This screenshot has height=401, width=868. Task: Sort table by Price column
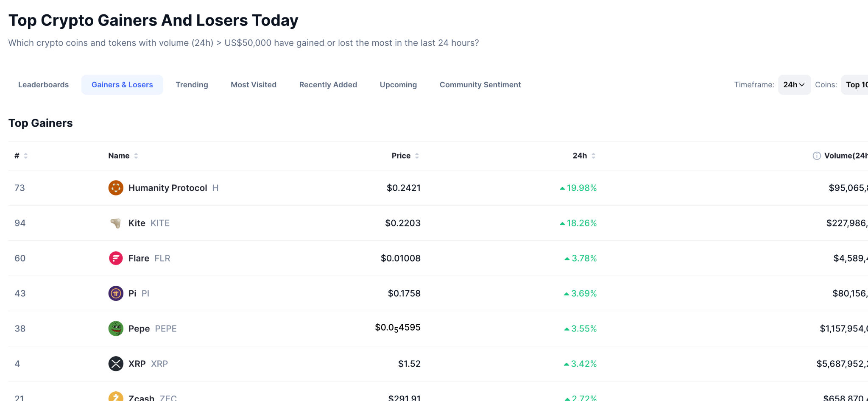point(405,156)
